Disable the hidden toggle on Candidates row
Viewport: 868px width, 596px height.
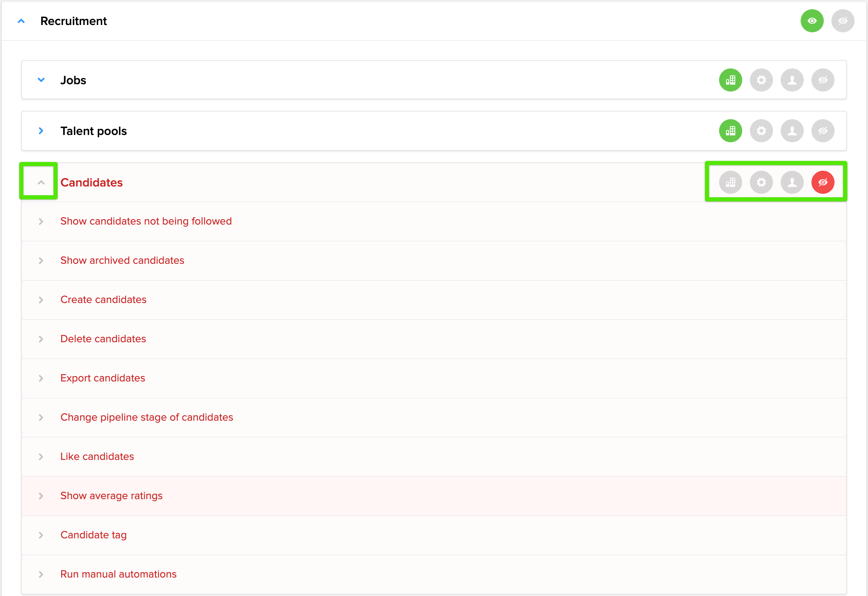click(x=823, y=182)
